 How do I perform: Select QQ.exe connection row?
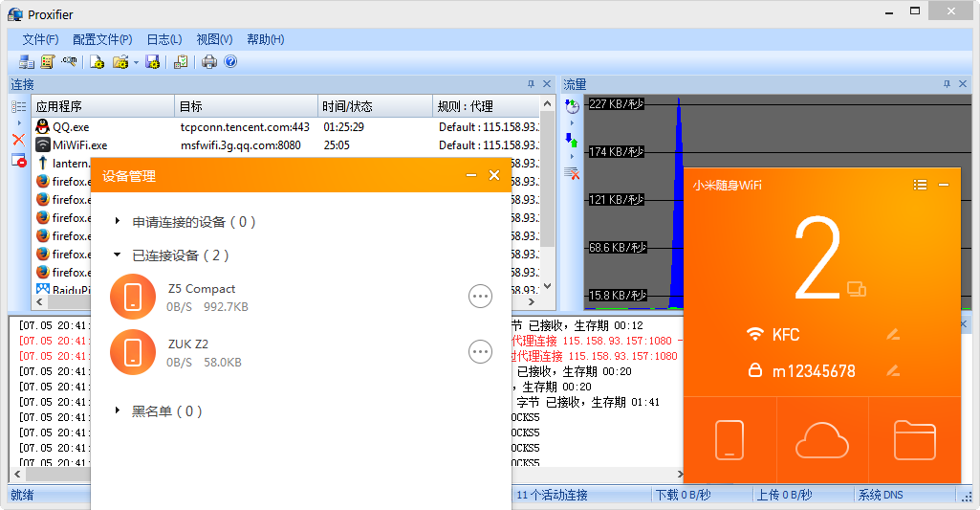click(286, 127)
